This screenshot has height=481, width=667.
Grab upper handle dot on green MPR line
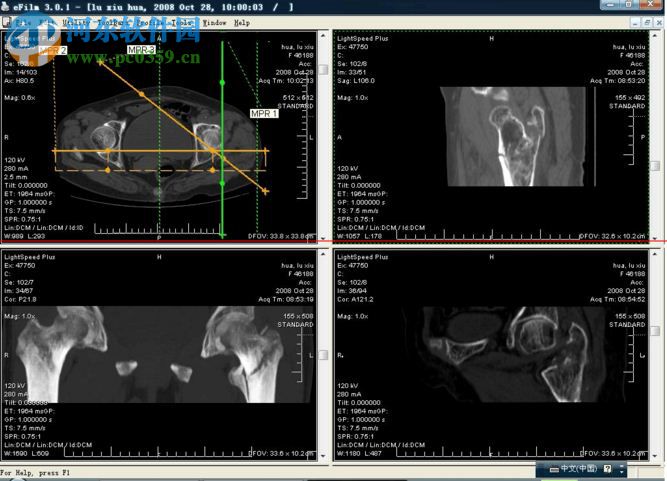pos(222,83)
